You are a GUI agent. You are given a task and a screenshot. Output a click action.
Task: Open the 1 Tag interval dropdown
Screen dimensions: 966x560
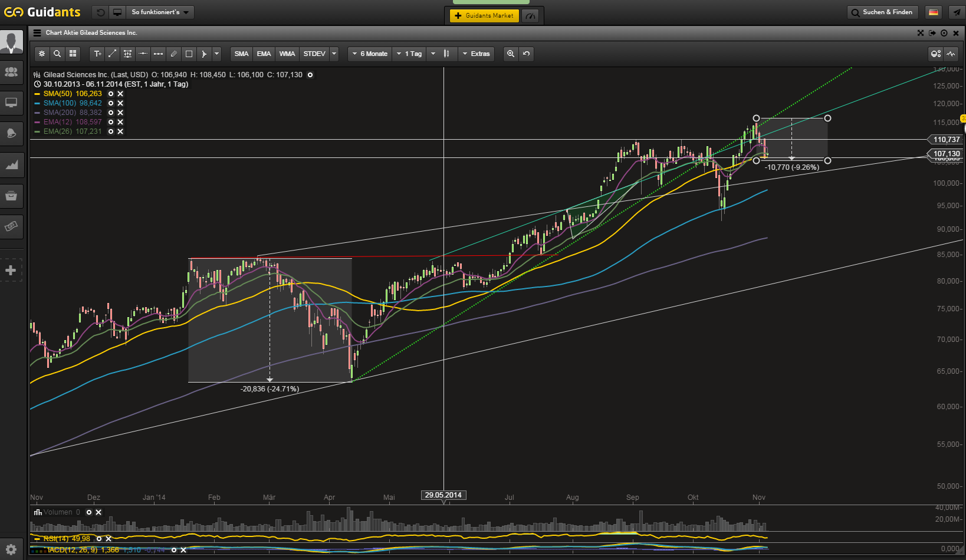coord(409,54)
